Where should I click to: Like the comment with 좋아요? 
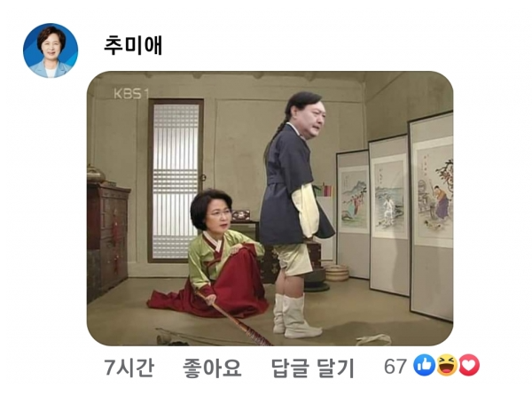tap(212, 368)
